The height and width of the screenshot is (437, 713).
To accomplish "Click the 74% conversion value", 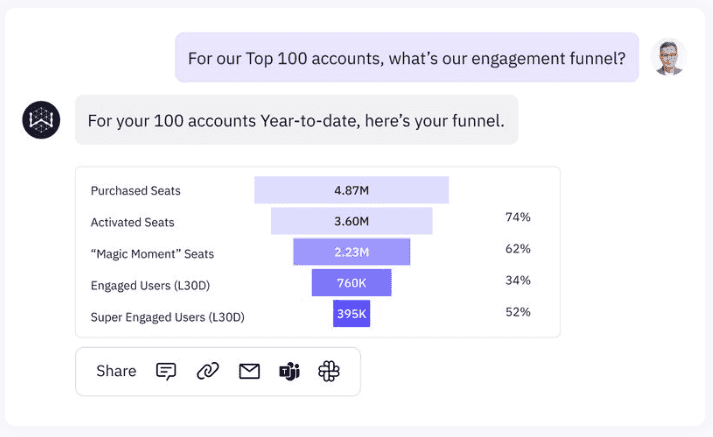I will pyautogui.click(x=518, y=217).
